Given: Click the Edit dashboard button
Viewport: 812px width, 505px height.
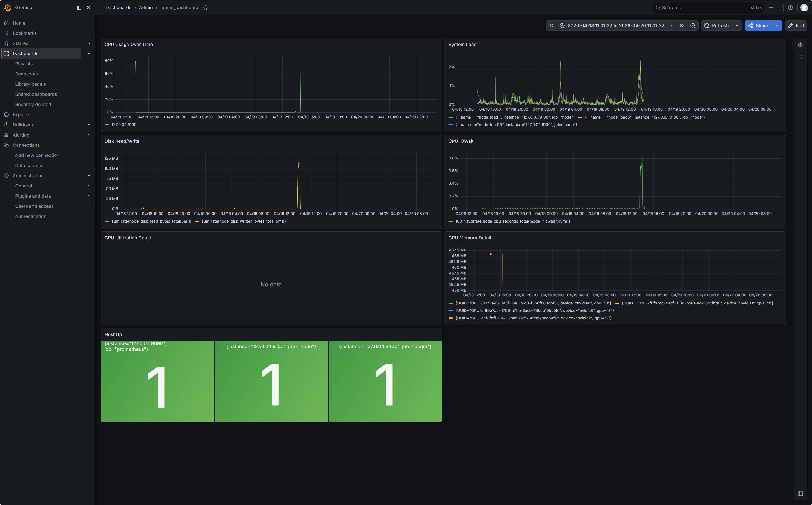Looking at the screenshot, I should coord(796,26).
